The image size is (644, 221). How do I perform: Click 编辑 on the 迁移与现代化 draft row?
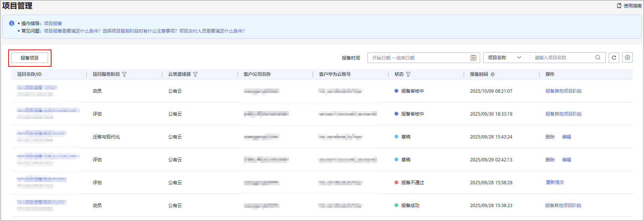[566, 137]
